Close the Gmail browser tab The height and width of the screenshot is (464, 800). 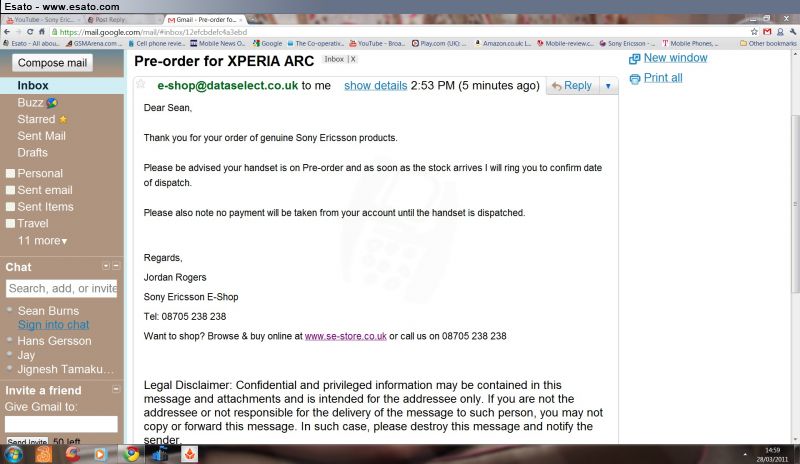(x=241, y=19)
